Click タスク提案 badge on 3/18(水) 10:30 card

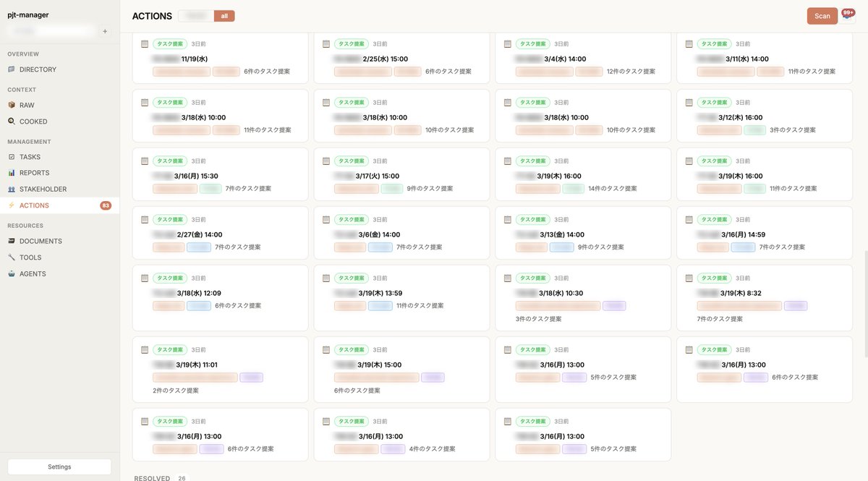[x=533, y=278]
